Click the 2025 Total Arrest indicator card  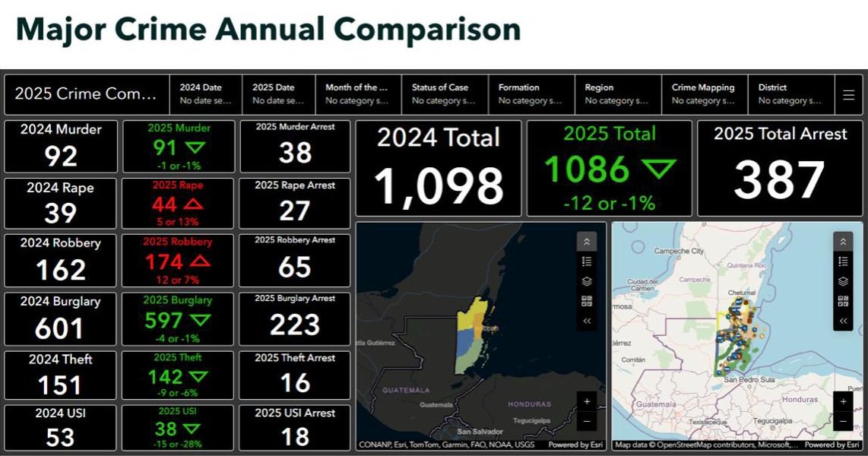780,168
